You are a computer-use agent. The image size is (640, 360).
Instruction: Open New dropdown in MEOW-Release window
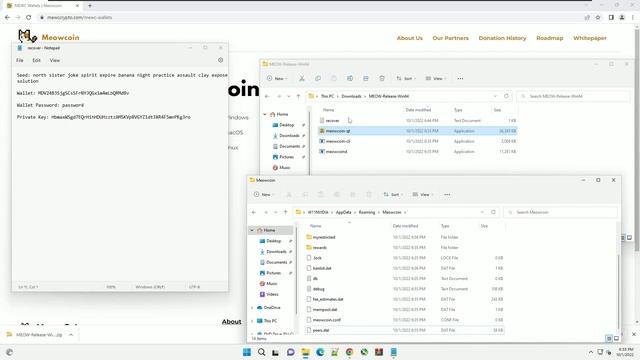pyautogui.click(x=278, y=78)
